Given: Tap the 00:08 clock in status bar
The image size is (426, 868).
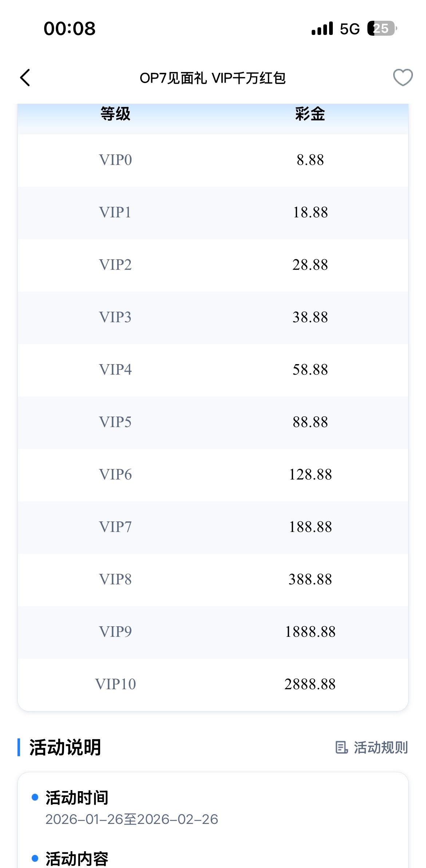Looking at the screenshot, I should pyautogui.click(x=70, y=28).
